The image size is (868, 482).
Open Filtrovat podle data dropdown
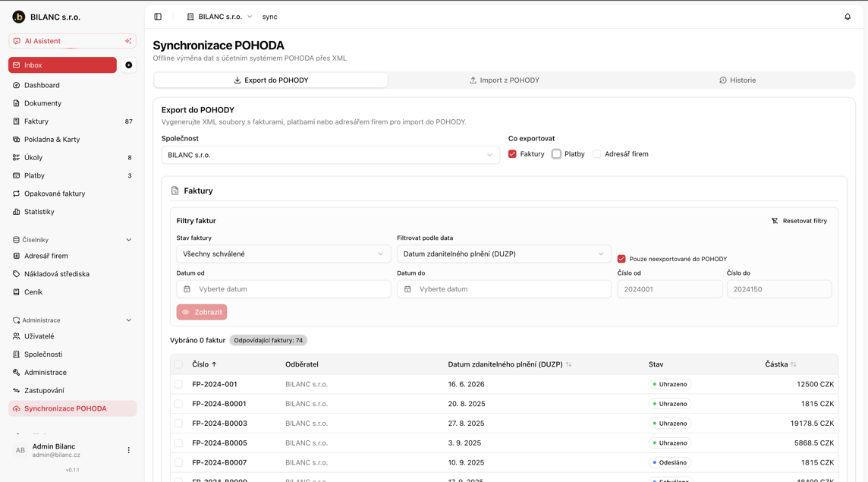[x=504, y=254]
